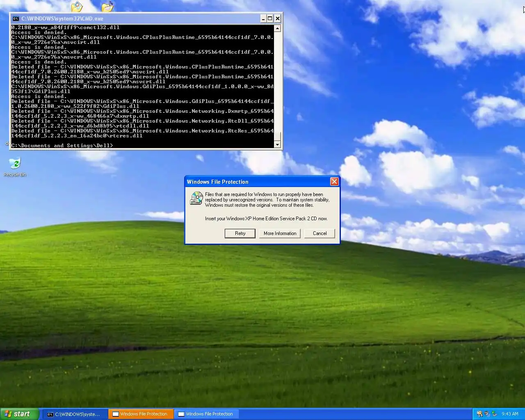Click the line ending in rtcres.dll
The image size is (525, 420).
tap(77, 136)
